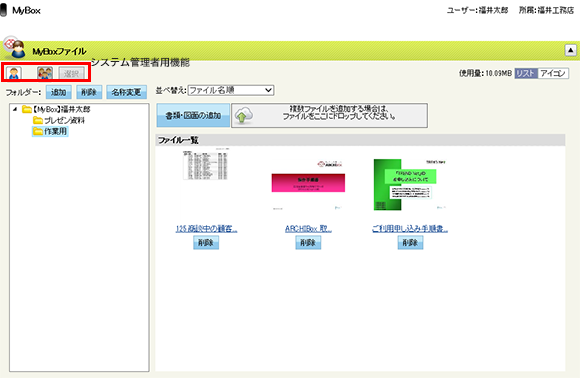Collapse the MyBoxファイル panel arrow
This screenshot has height=378, width=580.
tap(570, 50)
